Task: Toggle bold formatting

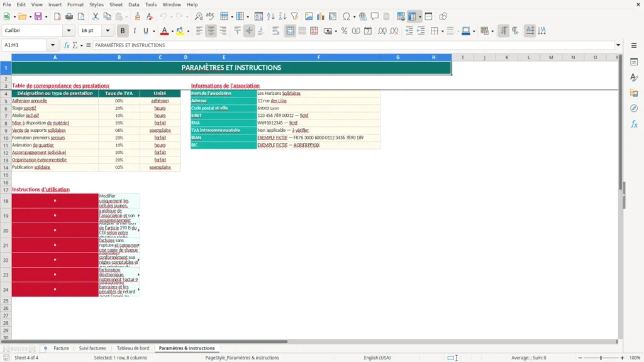Action: pyautogui.click(x=123, y=31)
